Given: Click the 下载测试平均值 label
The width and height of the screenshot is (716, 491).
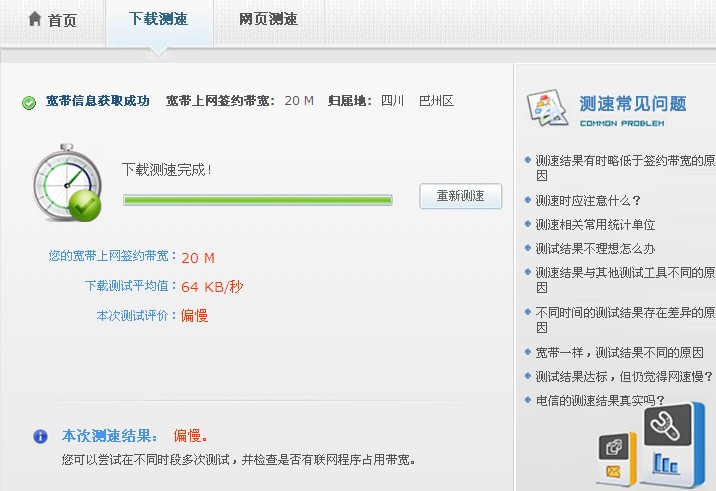Looking at the screenshot, I should pos(131,286).
